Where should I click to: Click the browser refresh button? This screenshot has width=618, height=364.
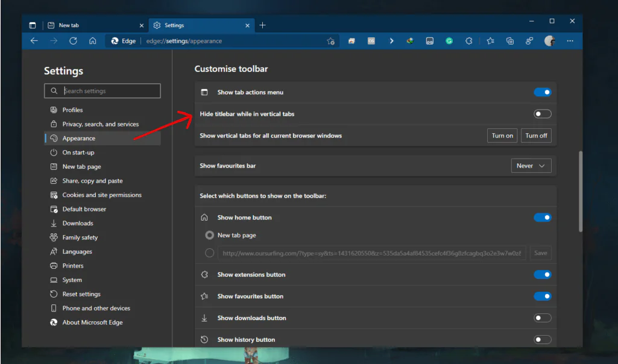tap(73, 41)
